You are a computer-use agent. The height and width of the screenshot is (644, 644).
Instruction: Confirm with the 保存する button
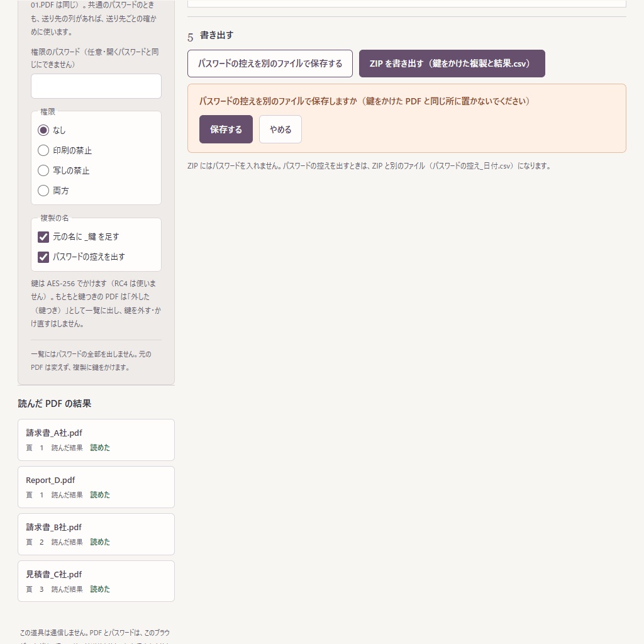point(226,130)
